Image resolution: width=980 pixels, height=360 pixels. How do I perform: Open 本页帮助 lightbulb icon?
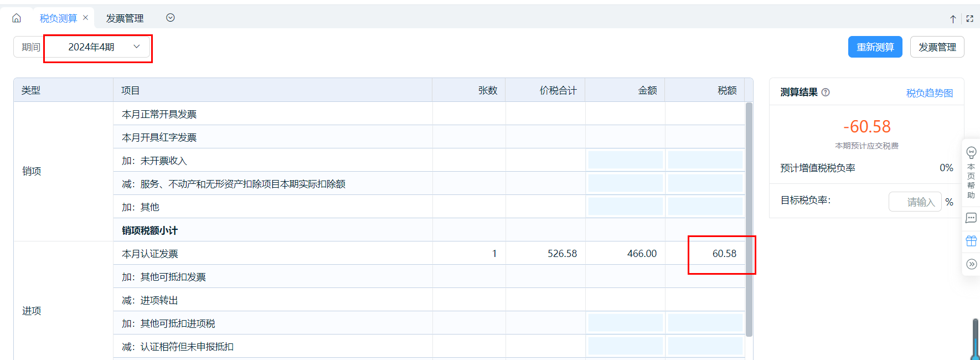click(971, 153)
